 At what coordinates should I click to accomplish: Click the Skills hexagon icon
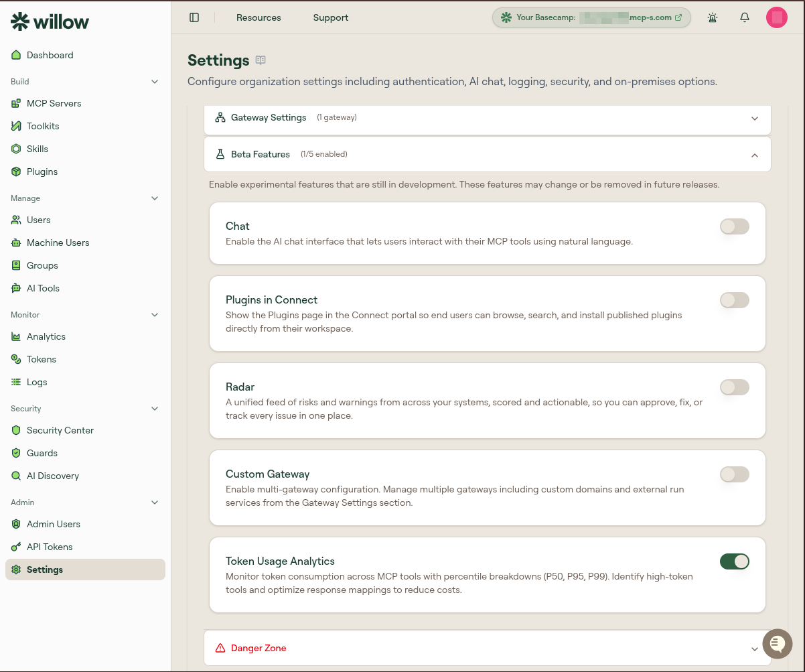(16, 149)
